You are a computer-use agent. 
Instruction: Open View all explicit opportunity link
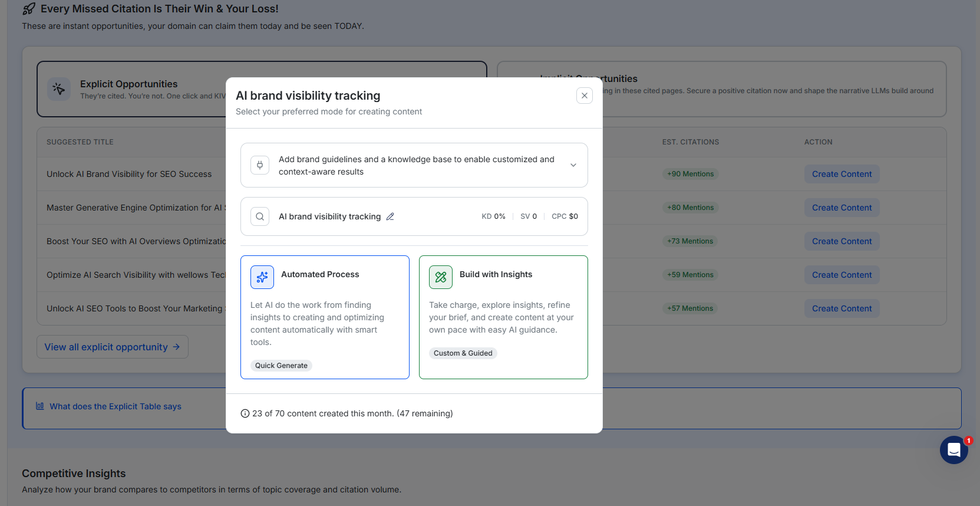coord(112,347)
